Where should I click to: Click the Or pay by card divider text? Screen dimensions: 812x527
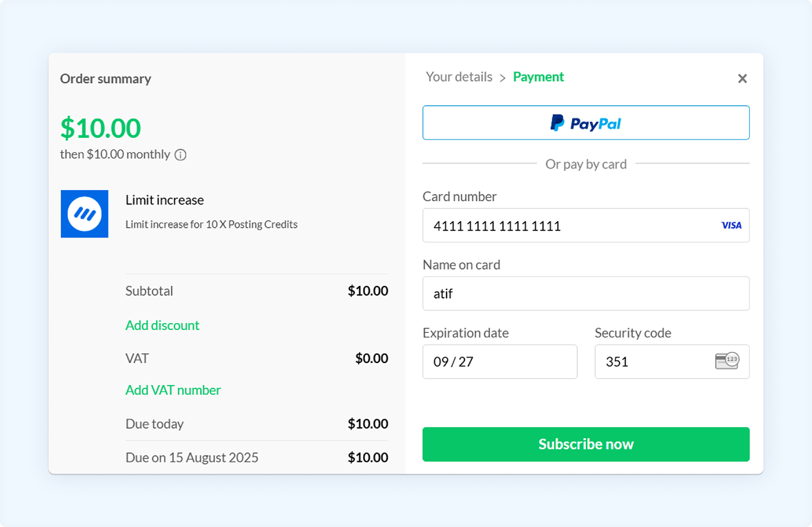point(586,164)
